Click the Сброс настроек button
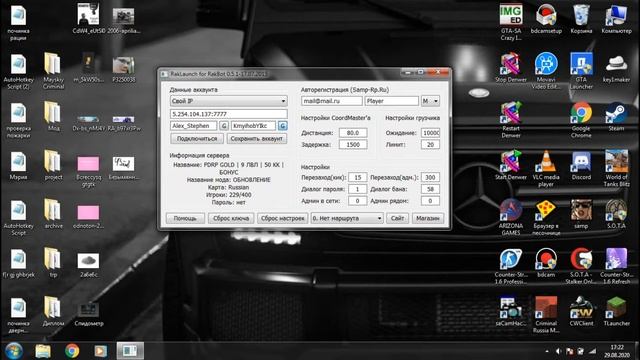The image size is (640, 360). (282, 218)
